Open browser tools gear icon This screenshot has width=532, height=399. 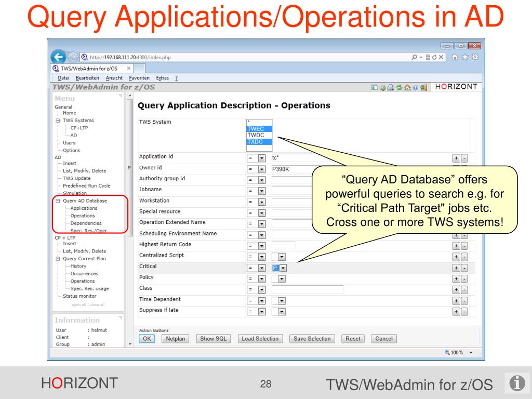(475, 57)
